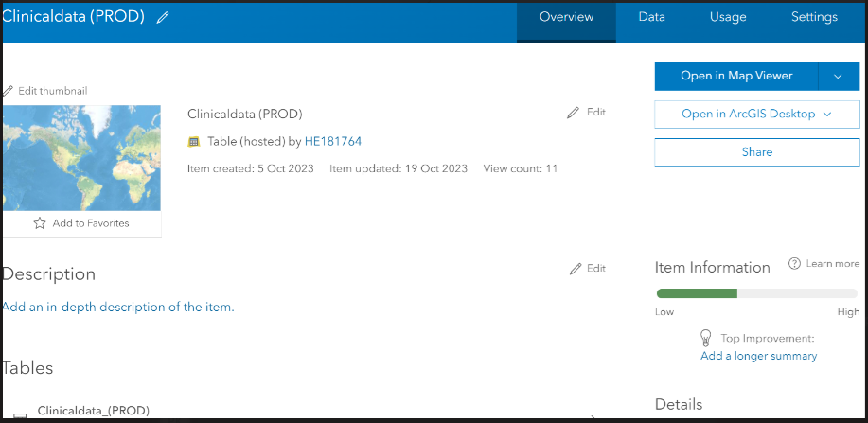The image size is (868, 423).
Task: Open the owner profile link HE181764
Action: [332, 142]
